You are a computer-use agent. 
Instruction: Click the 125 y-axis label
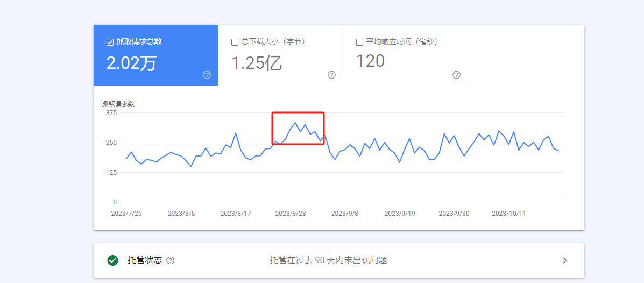[x=112, y=173]
